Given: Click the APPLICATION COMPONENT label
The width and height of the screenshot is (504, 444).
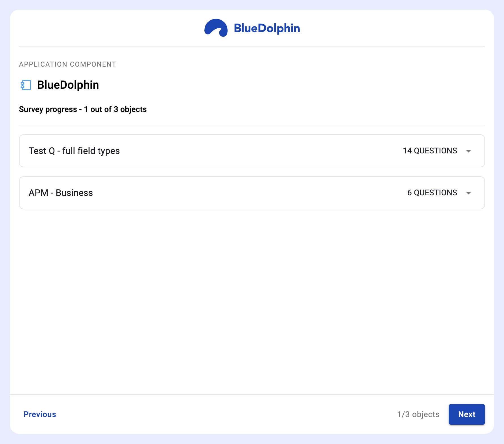Looking at the screenshot, I should click(67, 64).
